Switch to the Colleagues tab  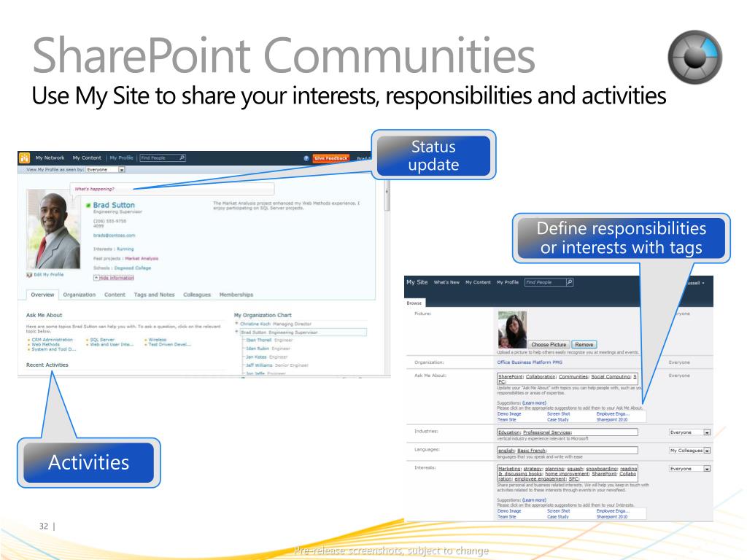coord(197,295)
